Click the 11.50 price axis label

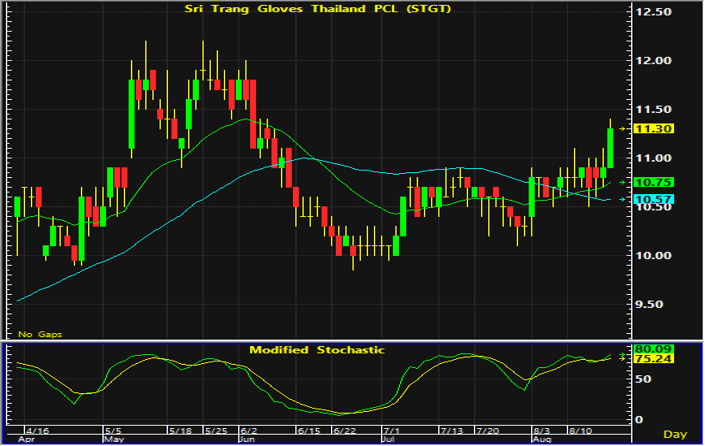[x=653, y=109]
